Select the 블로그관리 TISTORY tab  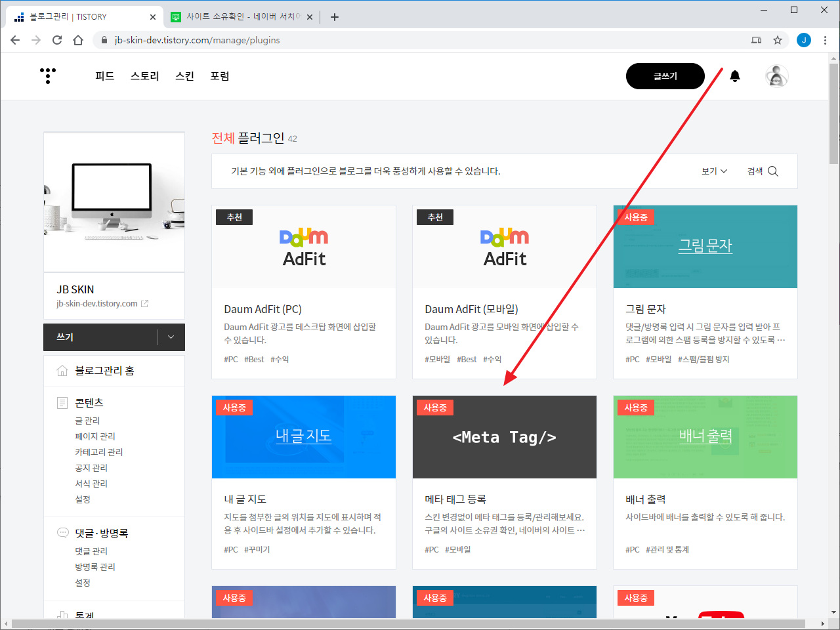[84, 17]
